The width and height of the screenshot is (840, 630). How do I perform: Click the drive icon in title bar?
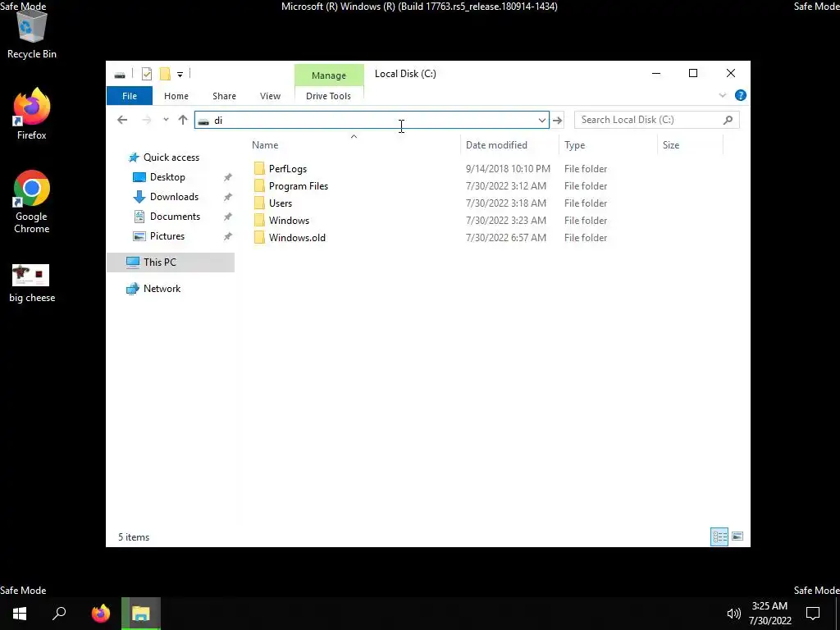pos(120,75)
